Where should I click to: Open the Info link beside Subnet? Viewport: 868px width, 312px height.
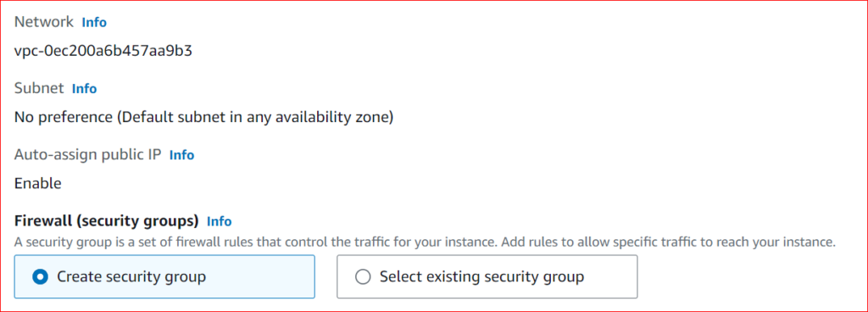[x=84, y=88]
